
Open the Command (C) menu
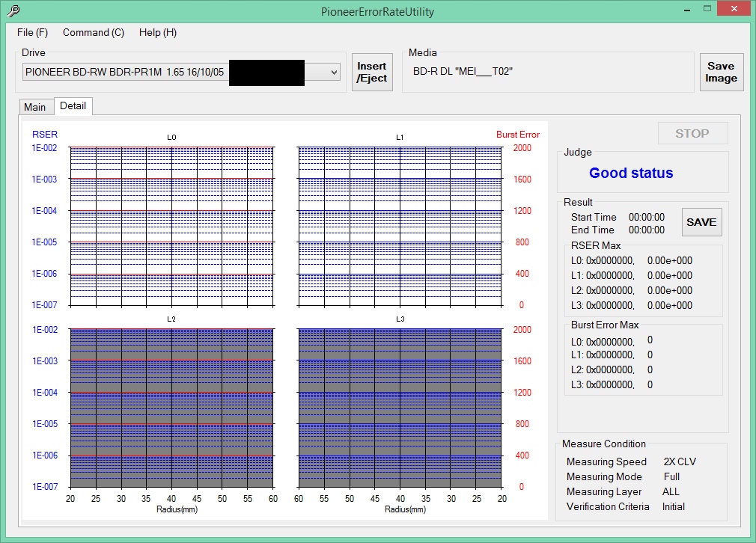click(94, 32)
